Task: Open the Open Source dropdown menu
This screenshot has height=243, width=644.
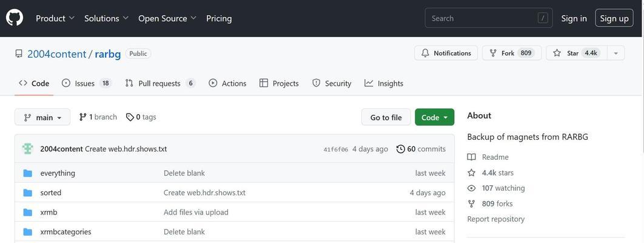Action: [x=167, y=18]
